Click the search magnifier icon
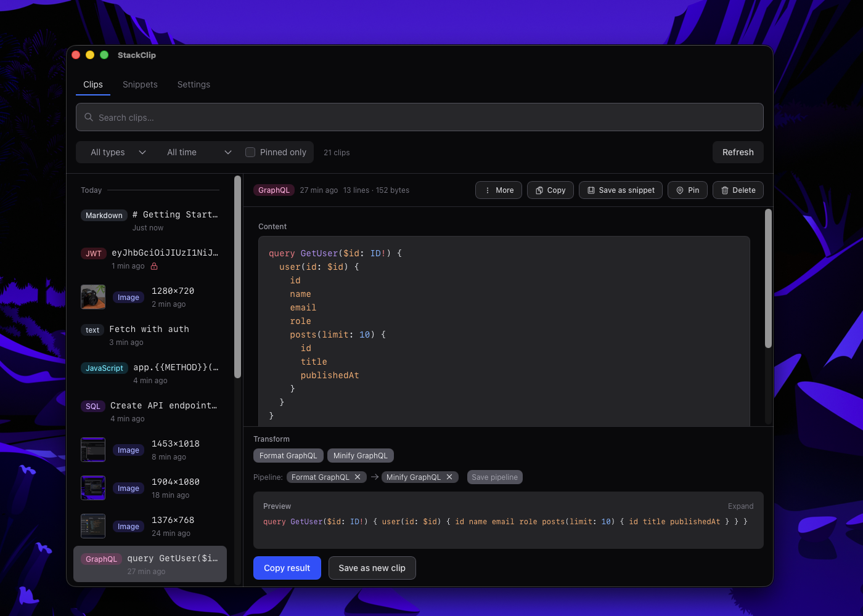This screenshot has width=863, height=616. click(89, 117)
